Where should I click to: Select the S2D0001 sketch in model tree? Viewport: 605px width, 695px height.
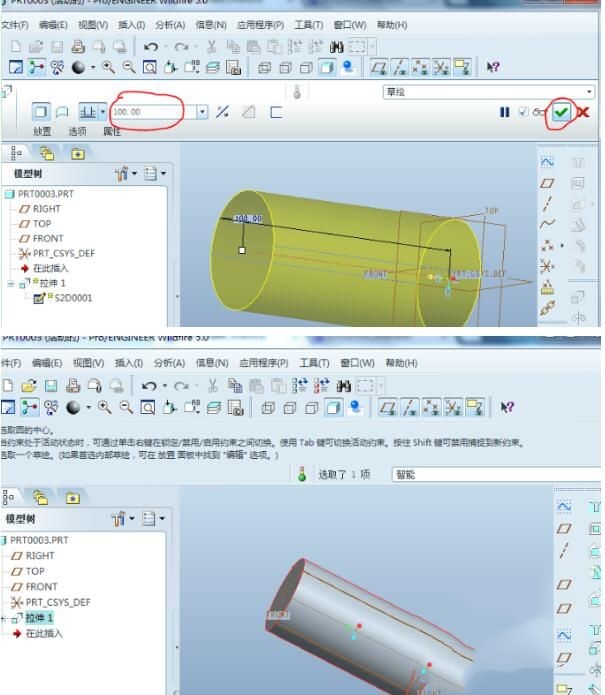click(71, 298)
